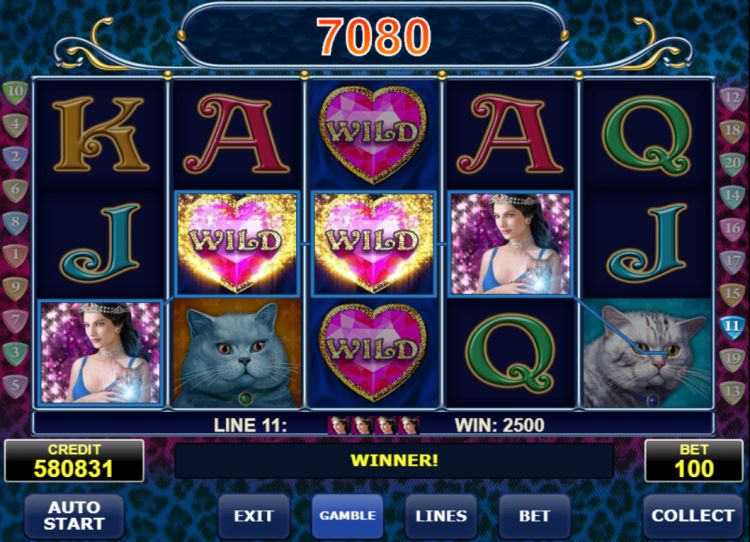
Task: Open the GAMBLE feature
Action: click(x=347, y=516)
